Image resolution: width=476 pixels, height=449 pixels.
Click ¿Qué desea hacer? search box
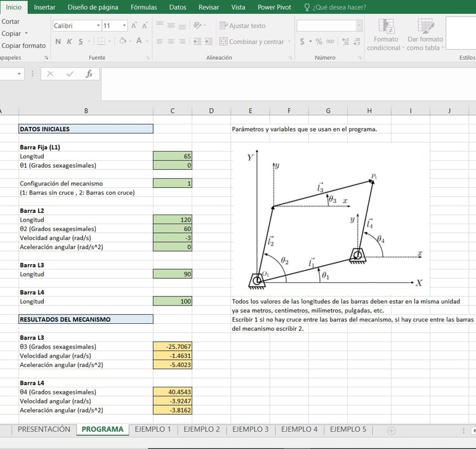(x=335, y=7)
